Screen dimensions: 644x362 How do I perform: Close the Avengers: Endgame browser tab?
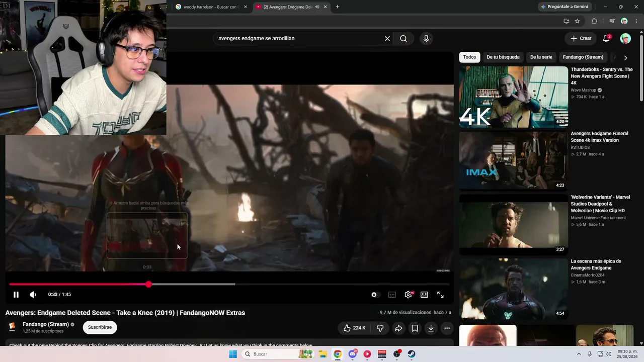click(x=326, y=7)
